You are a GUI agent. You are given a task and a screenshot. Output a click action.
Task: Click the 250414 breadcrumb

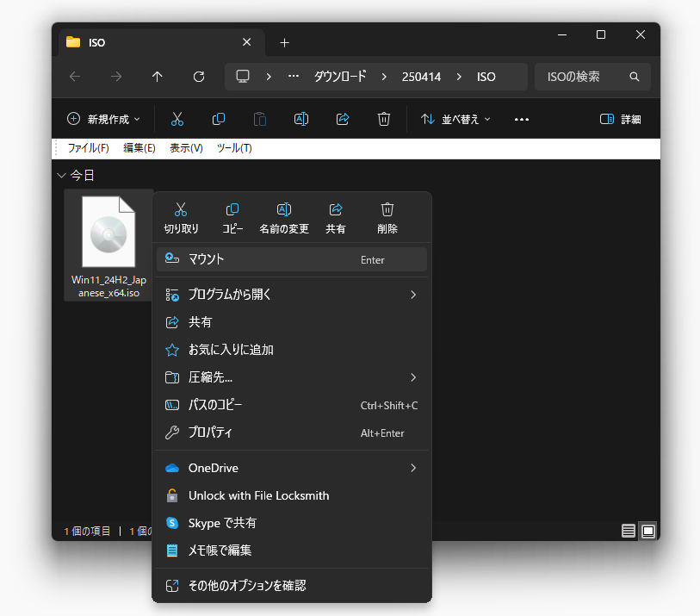421,77
